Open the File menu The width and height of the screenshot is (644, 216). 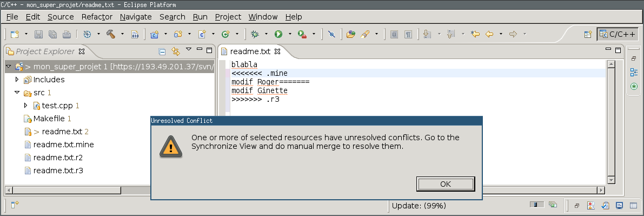click(x=12, y=17)
